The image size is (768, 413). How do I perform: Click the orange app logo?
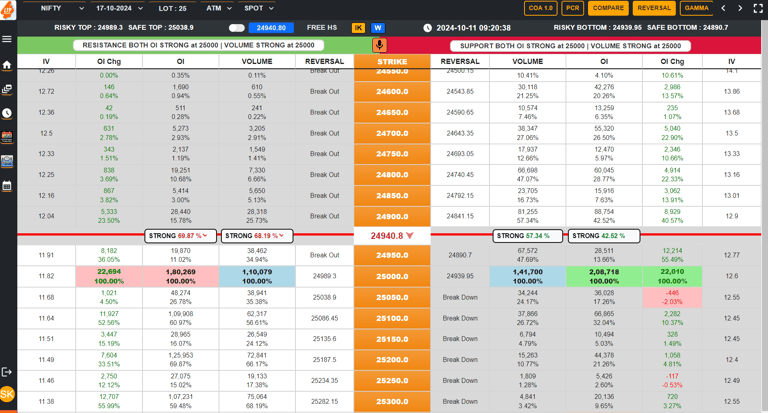[7, 9]
